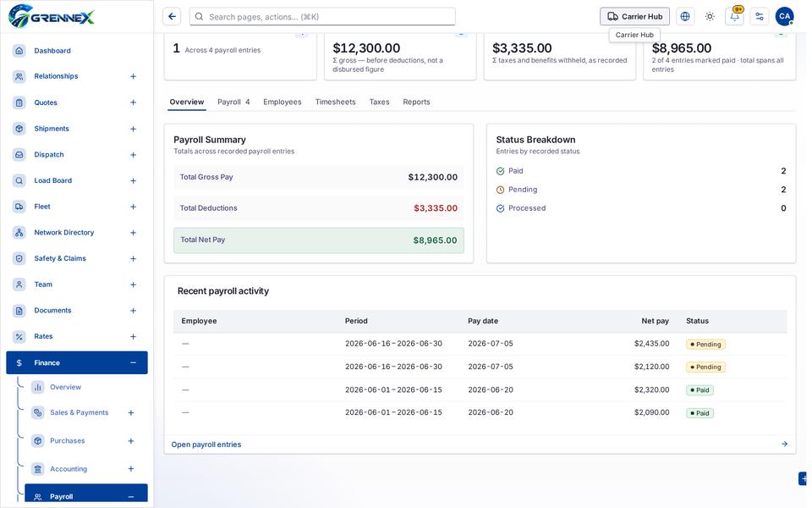Click the Dispatch inbox icon
This screenshot has height=508, width=812.
click(x=19, y=154)
